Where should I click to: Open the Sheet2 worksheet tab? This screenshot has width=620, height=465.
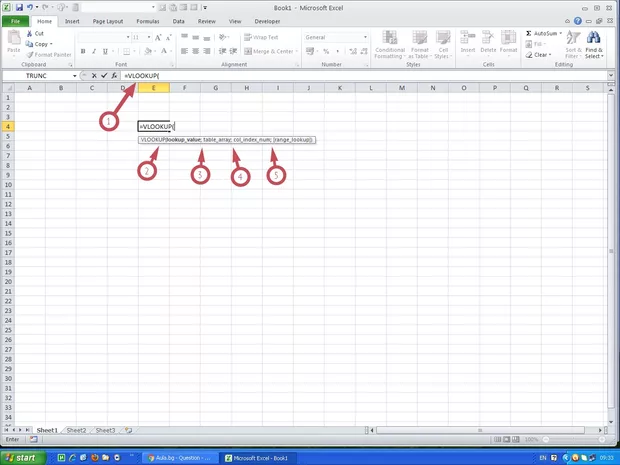tap(76, 430)
